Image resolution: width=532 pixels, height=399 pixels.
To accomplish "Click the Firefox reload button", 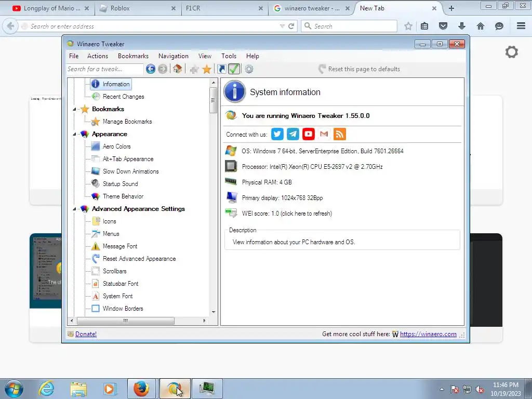I will [291, 26].
